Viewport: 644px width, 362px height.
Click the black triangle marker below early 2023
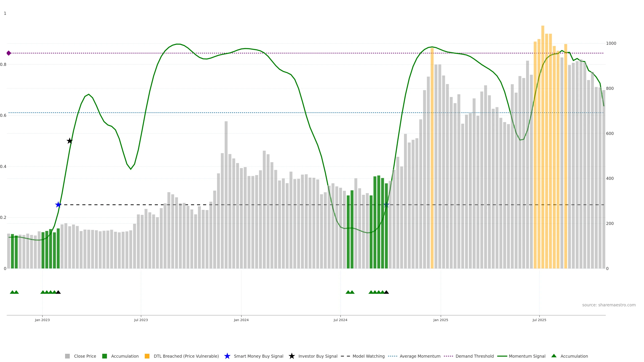(58, 292)
